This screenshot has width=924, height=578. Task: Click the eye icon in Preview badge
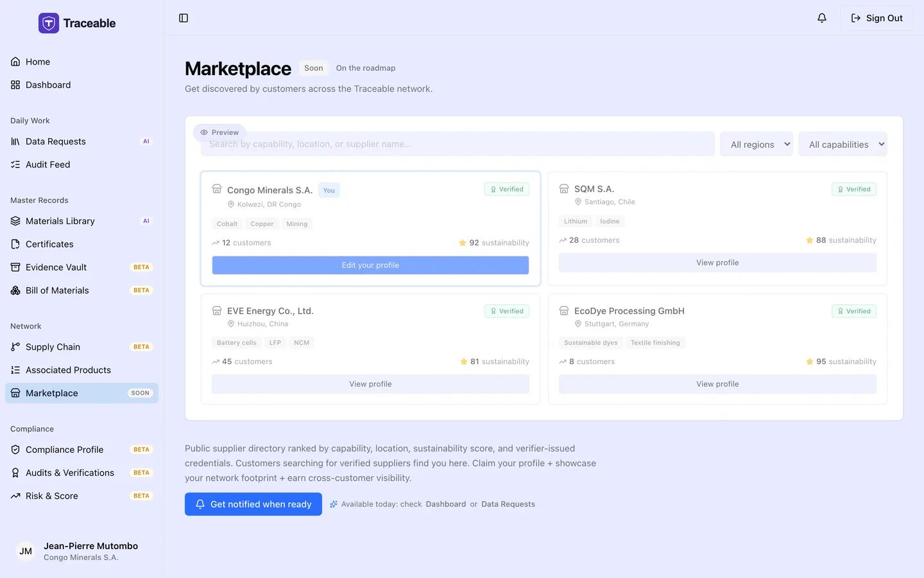click(204, 132)
